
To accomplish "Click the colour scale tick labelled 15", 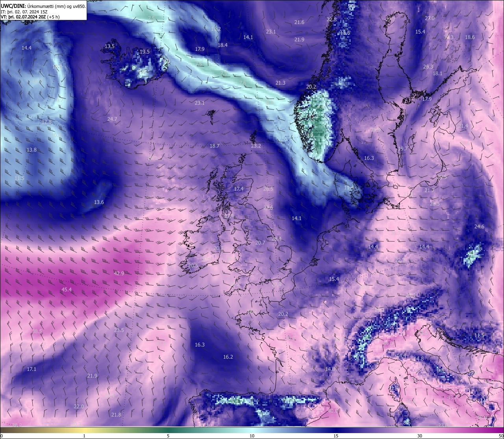I will pyautogui.click(x=336, y=436).
